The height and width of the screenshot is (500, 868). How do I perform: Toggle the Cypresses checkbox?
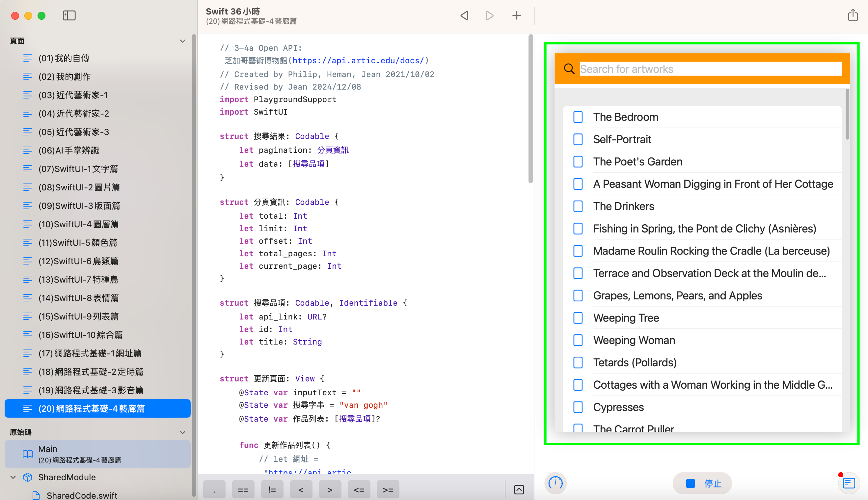(x=578, y=407)
